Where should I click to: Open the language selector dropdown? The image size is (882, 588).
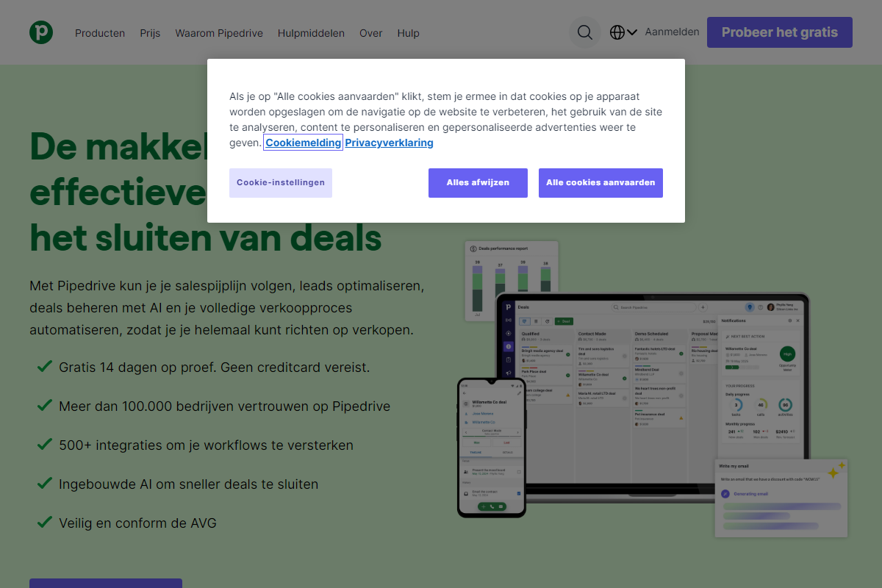[x=622, y=32]
